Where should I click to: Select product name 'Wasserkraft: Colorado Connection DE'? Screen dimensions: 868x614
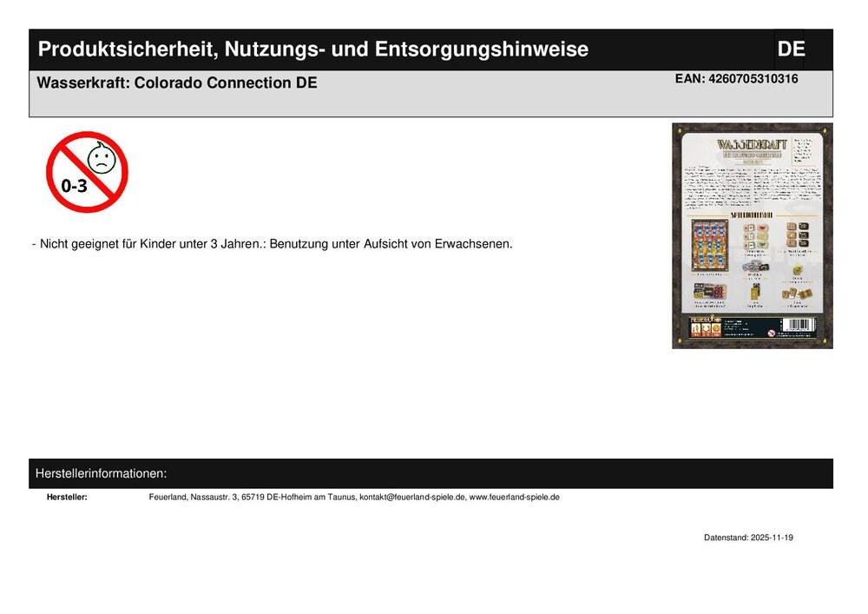pyautogui.click(x=176, y=83)
